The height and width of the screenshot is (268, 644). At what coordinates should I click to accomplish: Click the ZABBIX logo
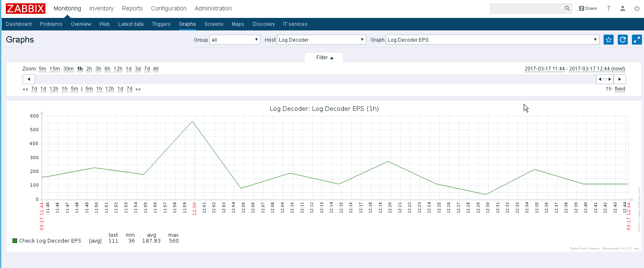coord(25,8)
